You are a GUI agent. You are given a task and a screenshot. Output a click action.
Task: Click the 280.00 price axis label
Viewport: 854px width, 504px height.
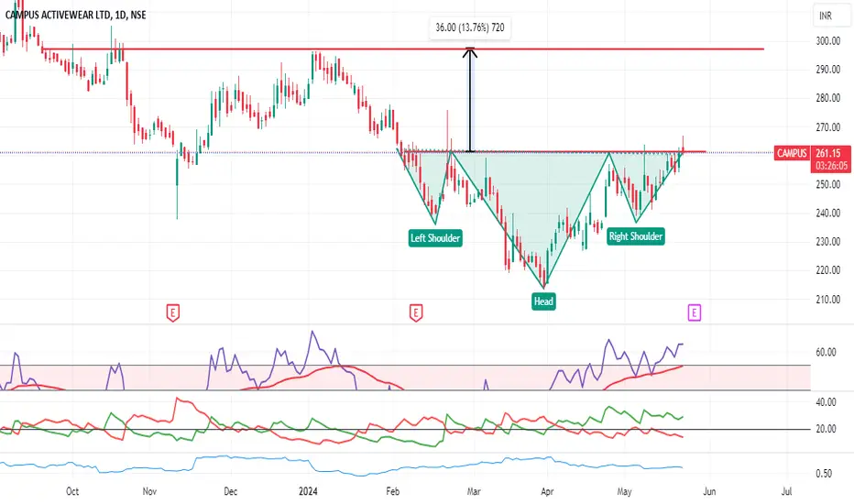coord(827,98)
